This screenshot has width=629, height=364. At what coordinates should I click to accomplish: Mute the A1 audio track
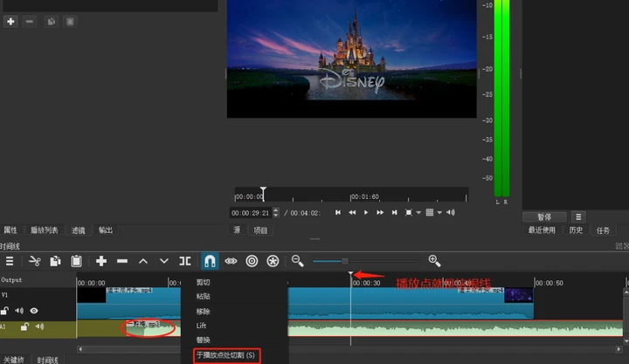pyautogui.click(x=40, y=326)
